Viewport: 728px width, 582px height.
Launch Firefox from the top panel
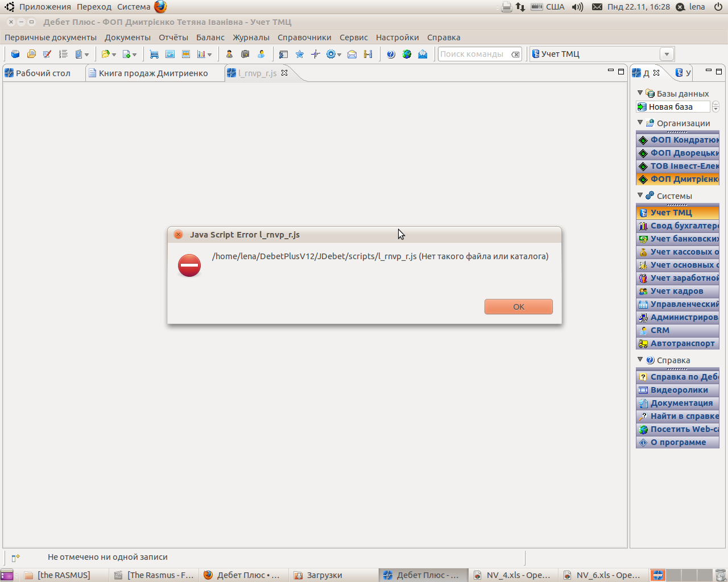(160, 7)
